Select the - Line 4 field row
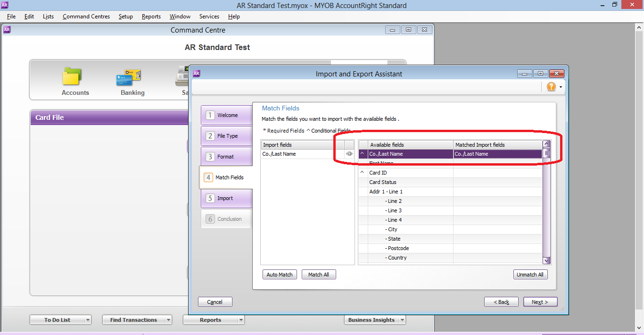Screen dimensions: 644x335 [x=410, y=220]
